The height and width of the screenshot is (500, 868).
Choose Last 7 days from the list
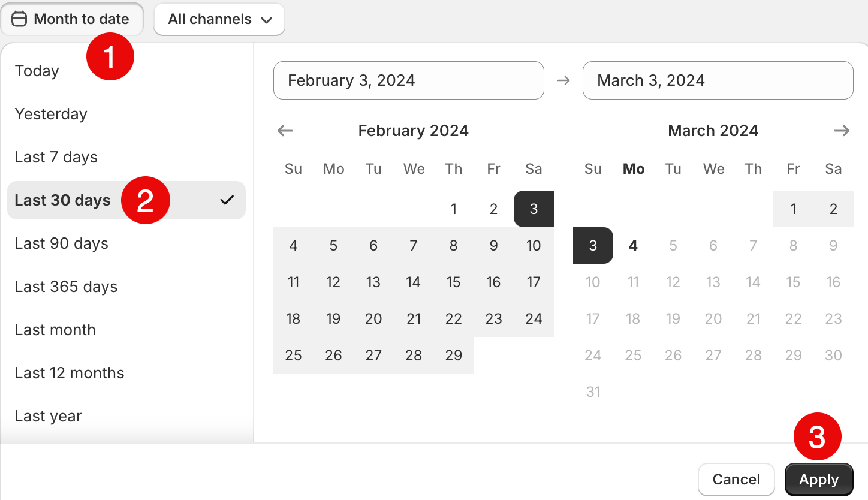(56, 156)
